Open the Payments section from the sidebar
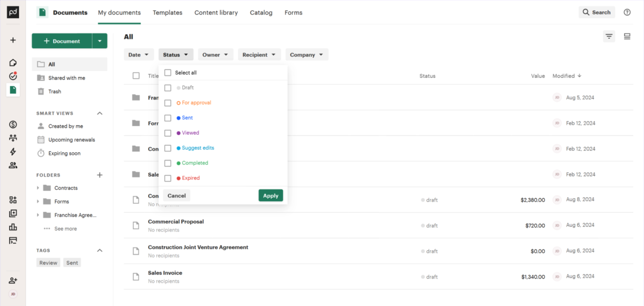 13,123
